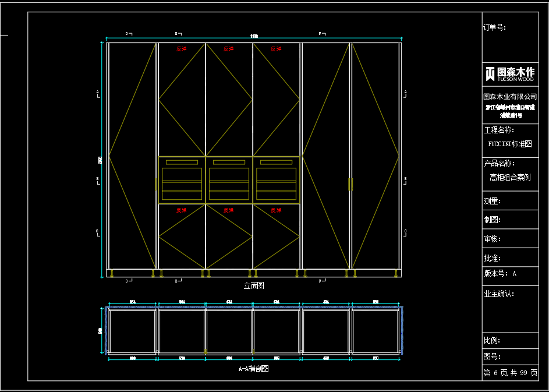Click the left drawer's top handle slot
The height and width of the screenshot is (392, 549).
click(x=182, y=163)
